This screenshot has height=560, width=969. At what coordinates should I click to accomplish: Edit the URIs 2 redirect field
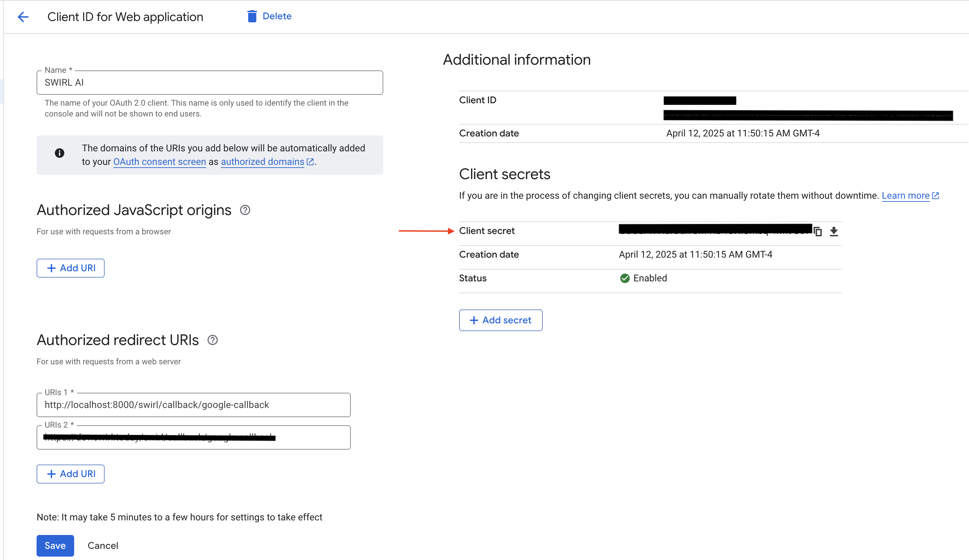(x=193, y=437)
